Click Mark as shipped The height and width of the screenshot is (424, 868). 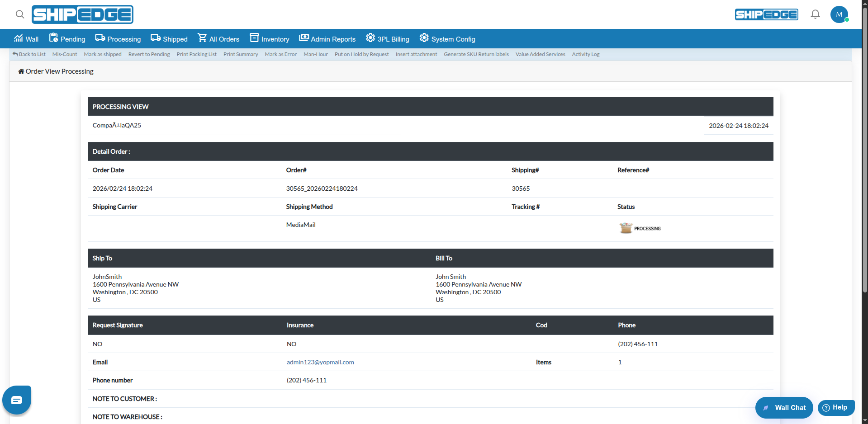[103, 54]
